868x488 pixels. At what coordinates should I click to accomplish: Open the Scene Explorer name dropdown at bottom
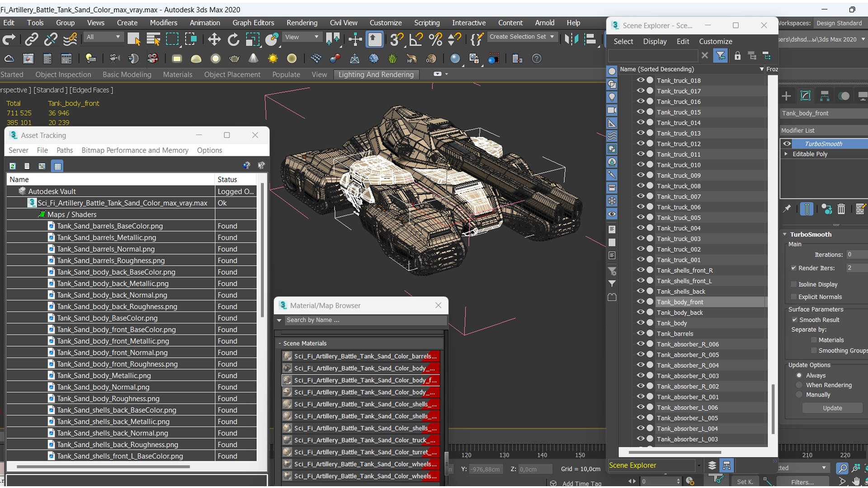pyautogui.click(x=699, y=465)
